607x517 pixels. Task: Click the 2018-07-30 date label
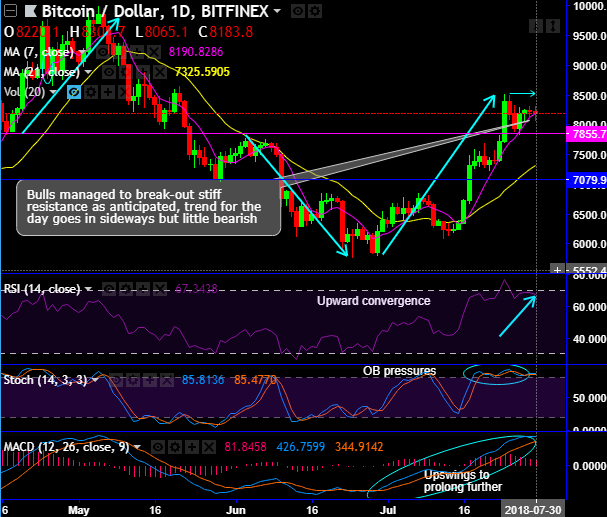(x=533, y=510)
